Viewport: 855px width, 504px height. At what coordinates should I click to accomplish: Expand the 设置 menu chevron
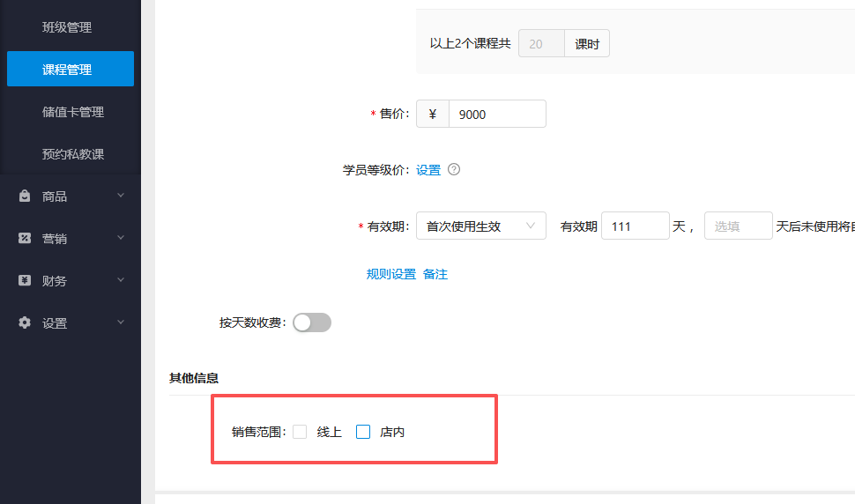tap(121, 322)
